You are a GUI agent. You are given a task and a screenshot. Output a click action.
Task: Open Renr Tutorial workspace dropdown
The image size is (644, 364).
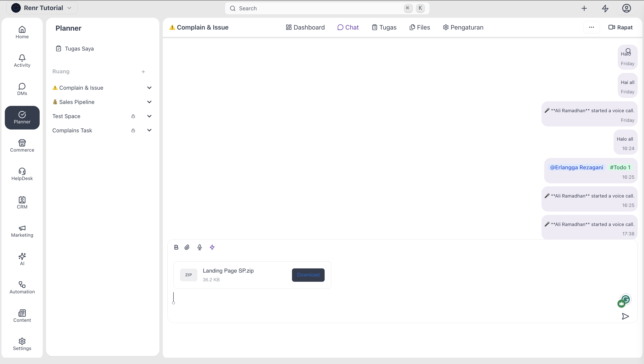pos(42,8)
